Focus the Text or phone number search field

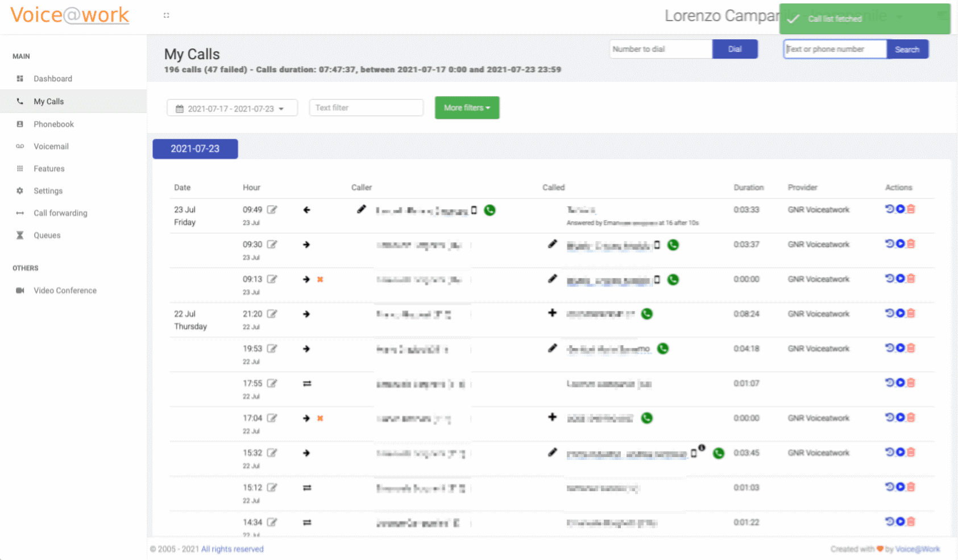(x=835, y=49)
